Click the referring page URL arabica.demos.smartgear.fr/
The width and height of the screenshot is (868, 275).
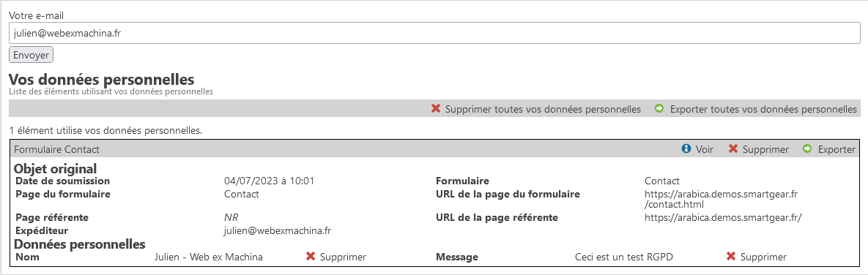(723, 217)
